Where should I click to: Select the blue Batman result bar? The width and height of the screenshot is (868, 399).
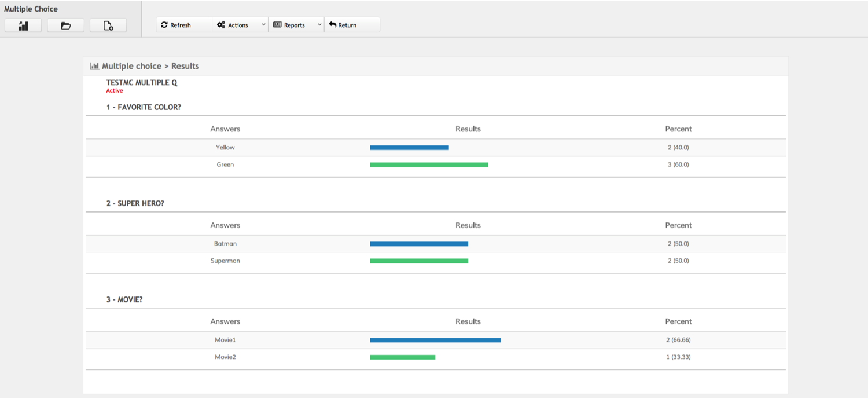point(419,244)
